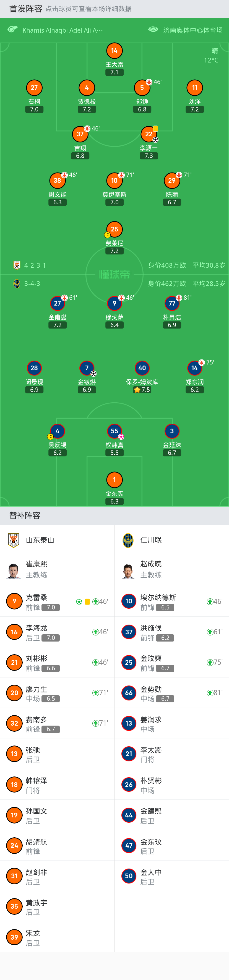Viewport: 229px width, 980px height.
Task: Open 仁川联 team crest in substitutes
Action: 128,540
